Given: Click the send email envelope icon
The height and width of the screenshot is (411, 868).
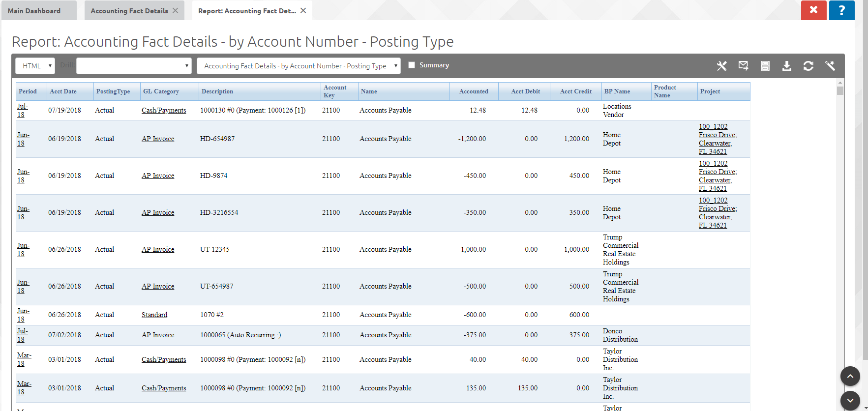Looking at the screenshot, I should pos(743,66).
